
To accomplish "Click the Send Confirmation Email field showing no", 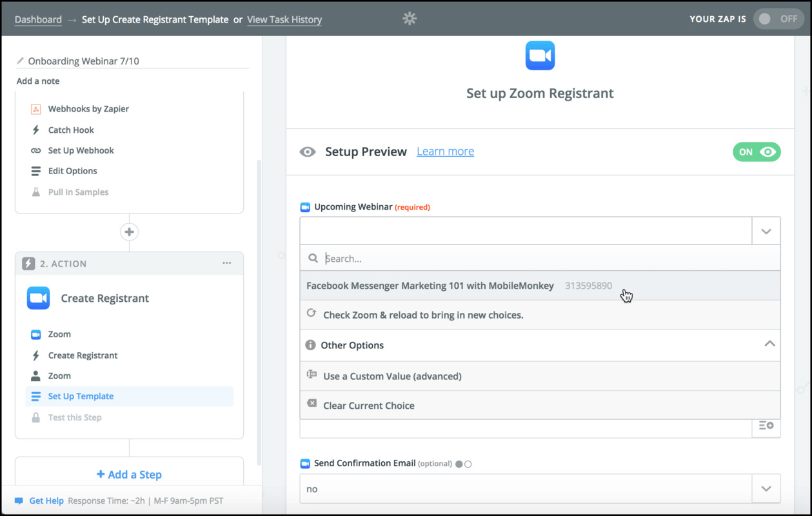I will [x=540, y=489].
